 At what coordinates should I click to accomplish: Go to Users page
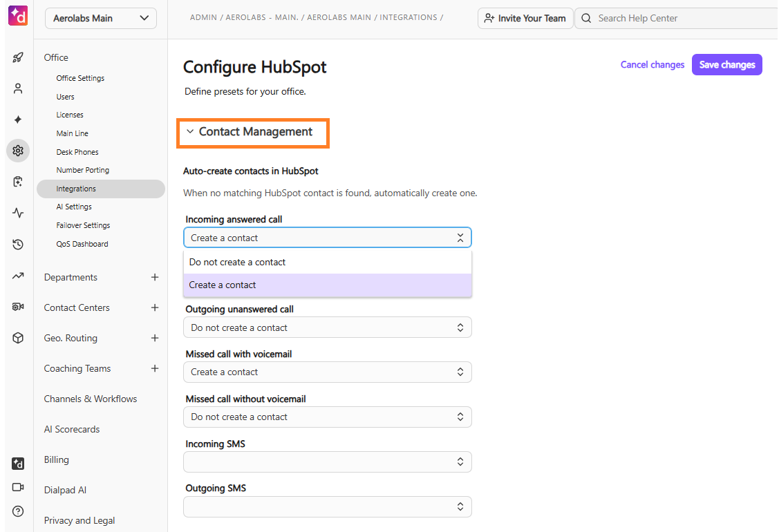[x=66, y=97]
